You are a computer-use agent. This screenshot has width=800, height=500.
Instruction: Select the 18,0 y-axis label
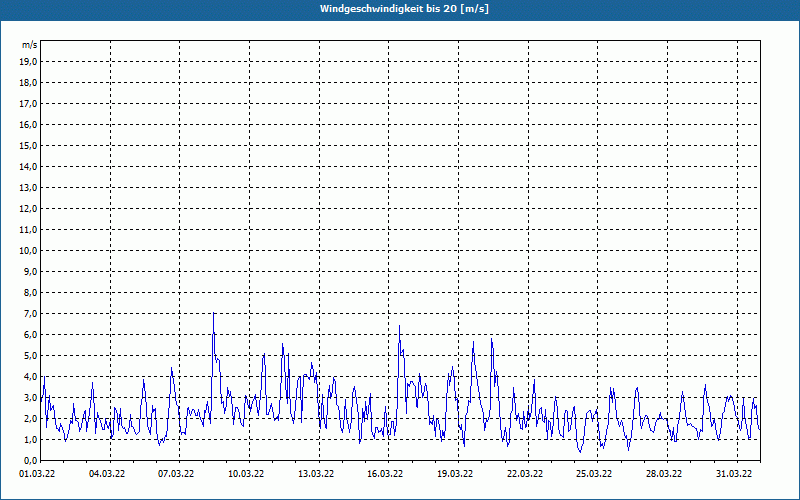28,83
